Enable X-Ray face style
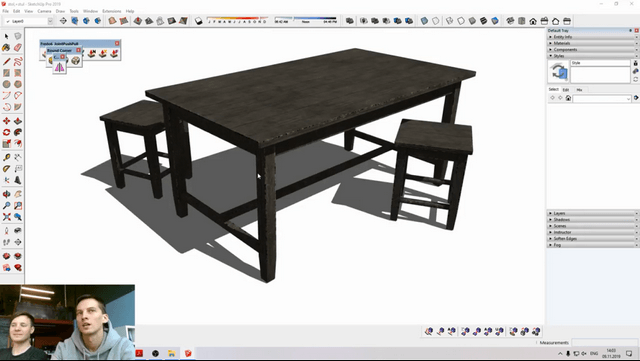The width and height of the screenshot is (640, 361). 424,21
